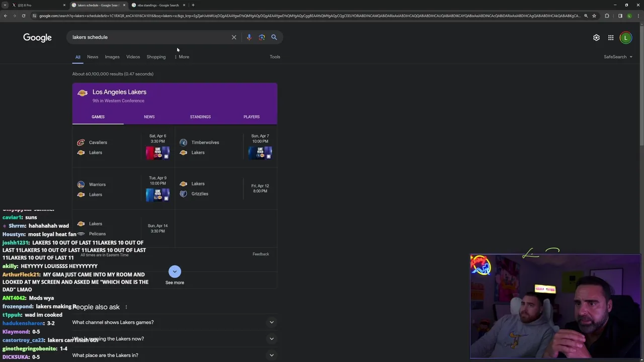Viewport: 644px width, 362px height.
Task: Select the Videos search filter
Action: (133, 57)
